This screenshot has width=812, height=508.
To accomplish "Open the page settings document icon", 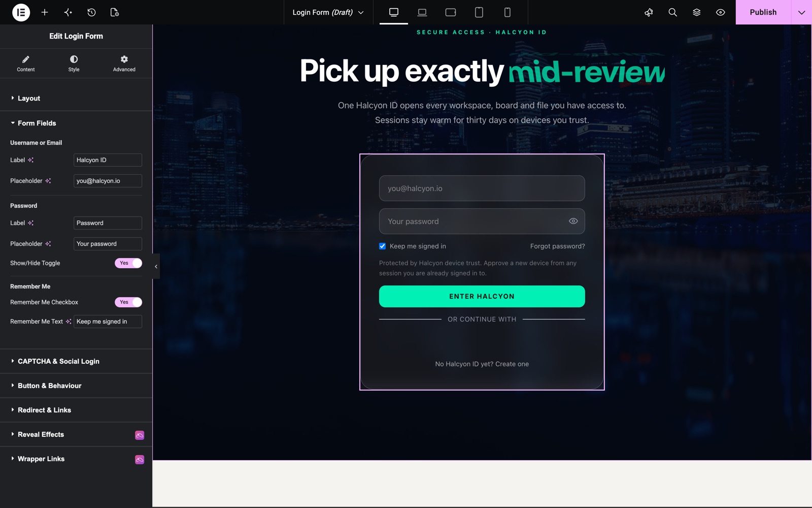I will pyautogui.click(x=115, y=12).
